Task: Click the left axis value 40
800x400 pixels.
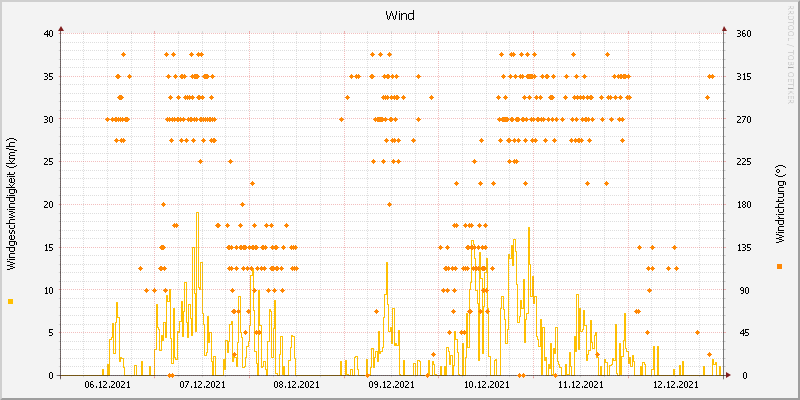Action: pos(48,34)
